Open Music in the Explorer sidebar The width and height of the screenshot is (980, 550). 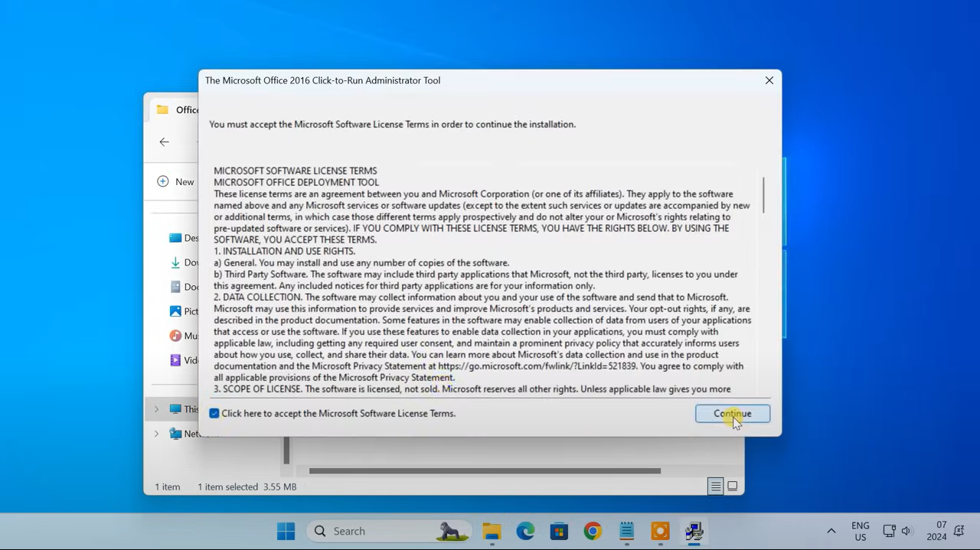184,336
